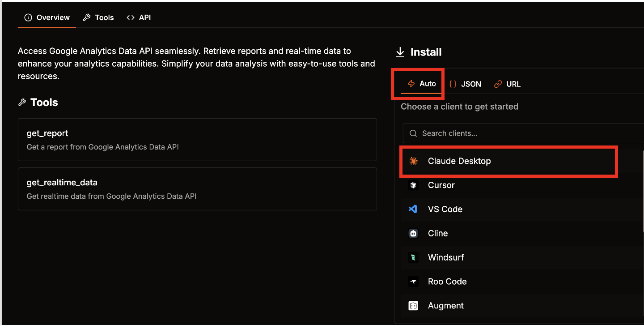This screenshot has width=644, height=325.
Task: Click the Tools section heading
Action: [x=44, y=103]
